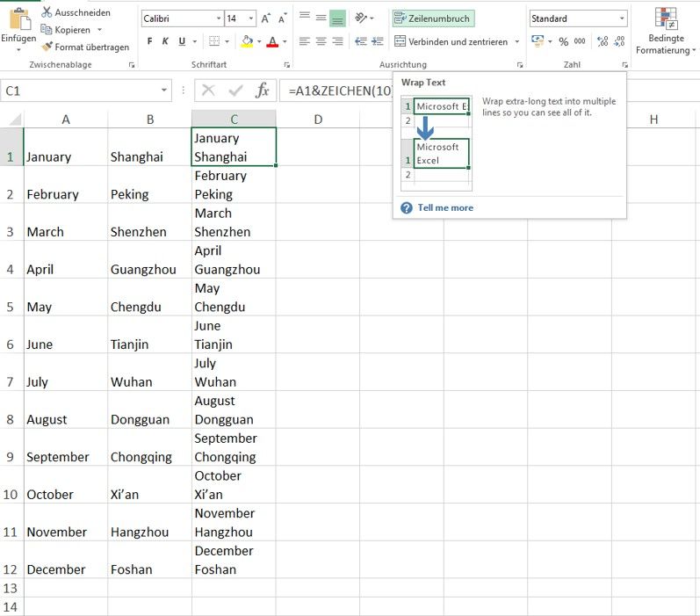Toggle italic formatting K
Screen dimensions: 700x616
[x=165, y=41]
